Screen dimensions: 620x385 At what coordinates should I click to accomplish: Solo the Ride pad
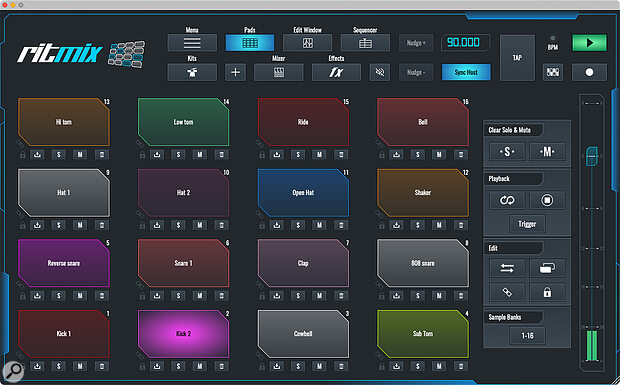point(298,155)
